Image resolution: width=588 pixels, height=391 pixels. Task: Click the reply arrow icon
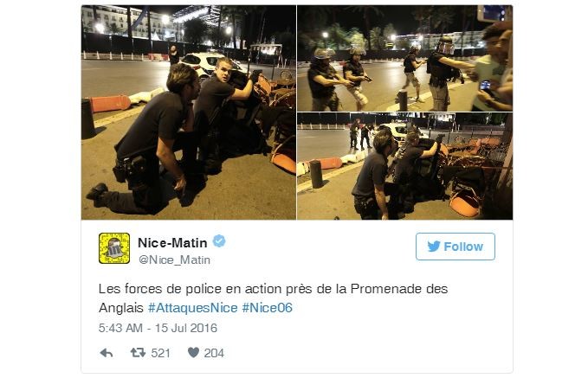107,353
